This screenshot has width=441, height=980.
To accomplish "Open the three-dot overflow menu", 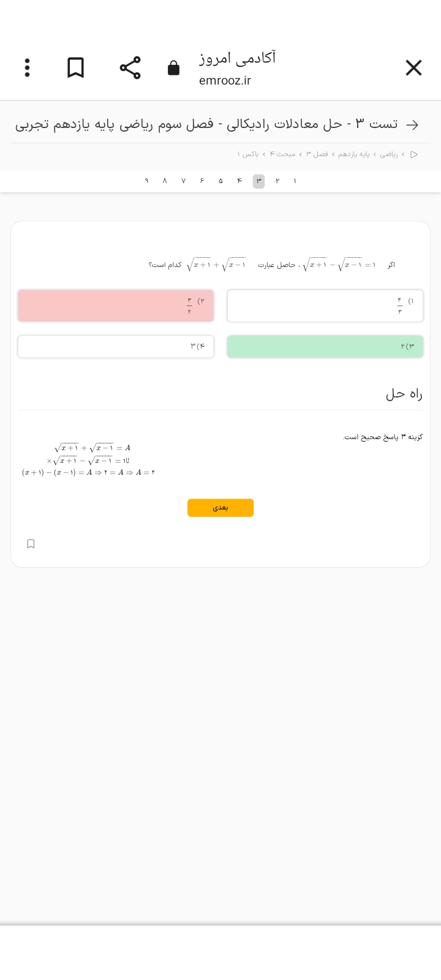I will tap(27, 68).
